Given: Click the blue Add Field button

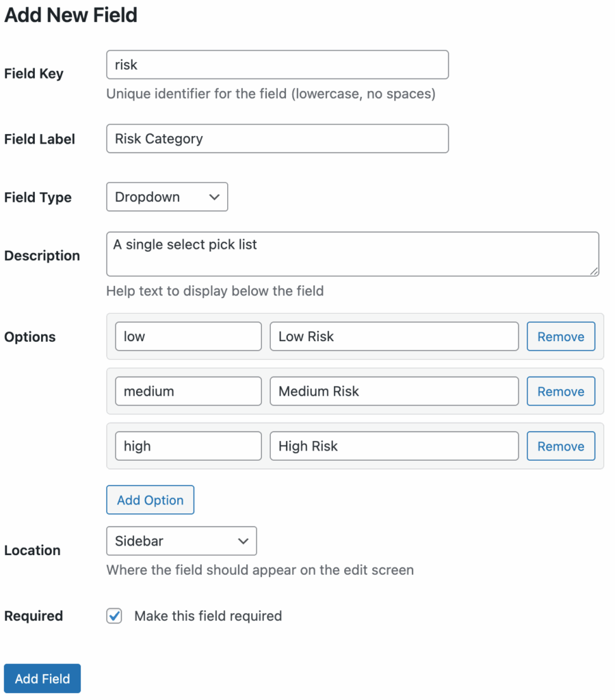Looking at the screenshot, I should 42,679.
